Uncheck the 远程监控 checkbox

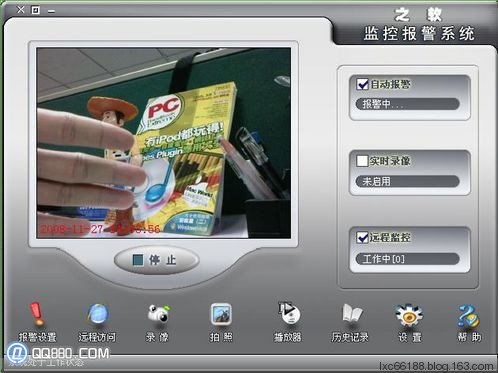coord(362,237)
